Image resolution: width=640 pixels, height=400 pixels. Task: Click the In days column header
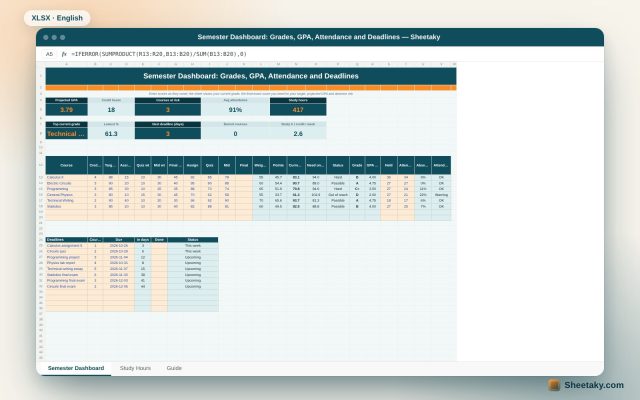click(143, 240)
